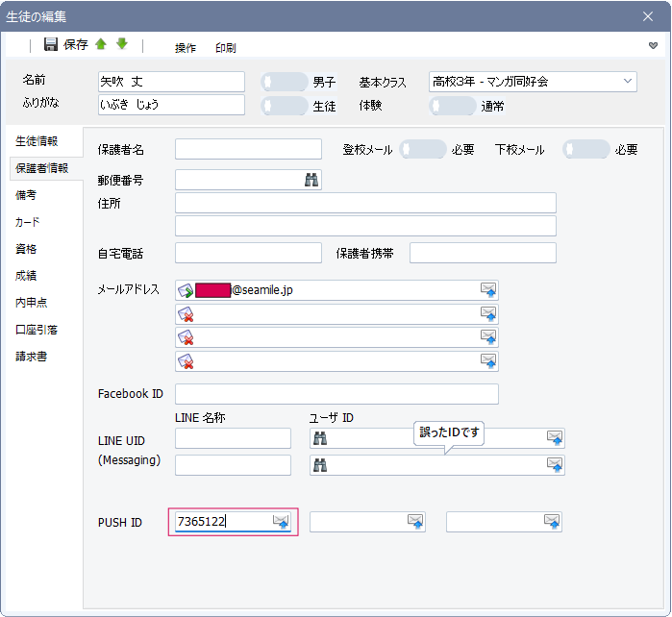This screenshot has height=617, width=672.
Task: Click send icon in PUSH ID 7365122 field
Action: tap(280, 522)
